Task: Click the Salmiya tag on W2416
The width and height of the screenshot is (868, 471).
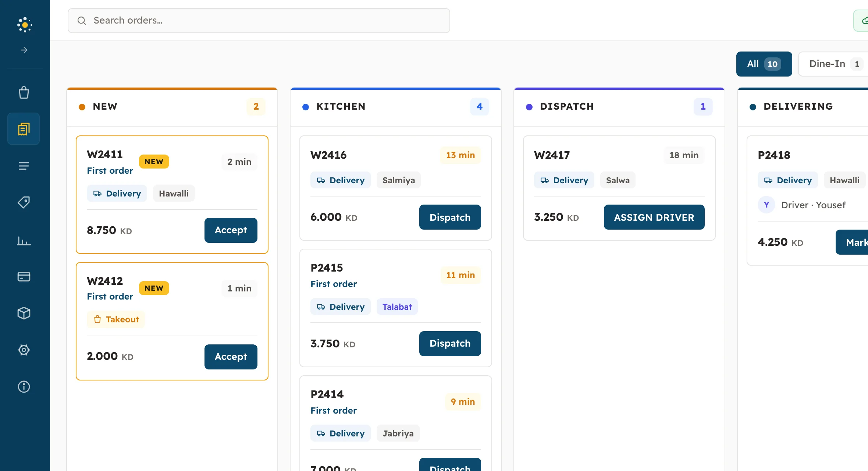Action: click(x=399, y=180)
